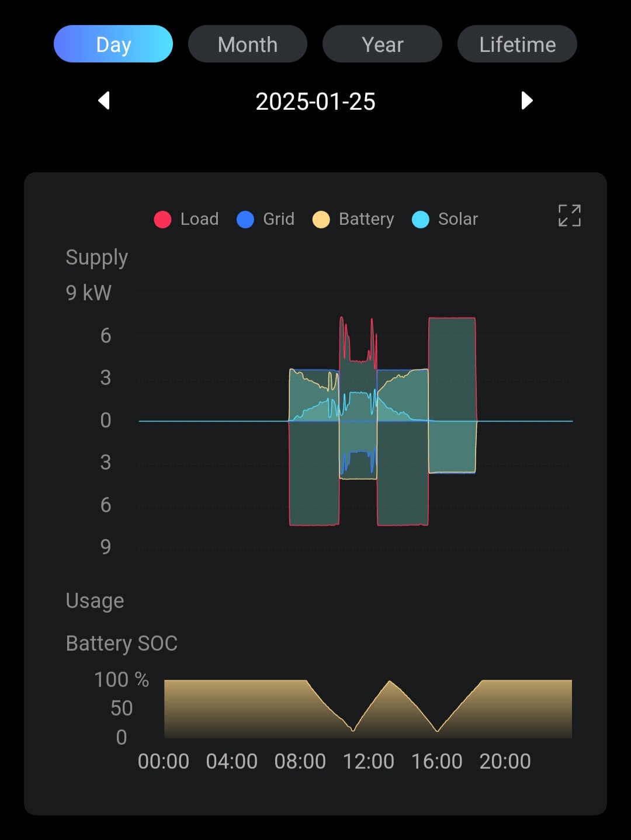
Task: Switch to the Lifetime tab
Action: coord(517,44)
